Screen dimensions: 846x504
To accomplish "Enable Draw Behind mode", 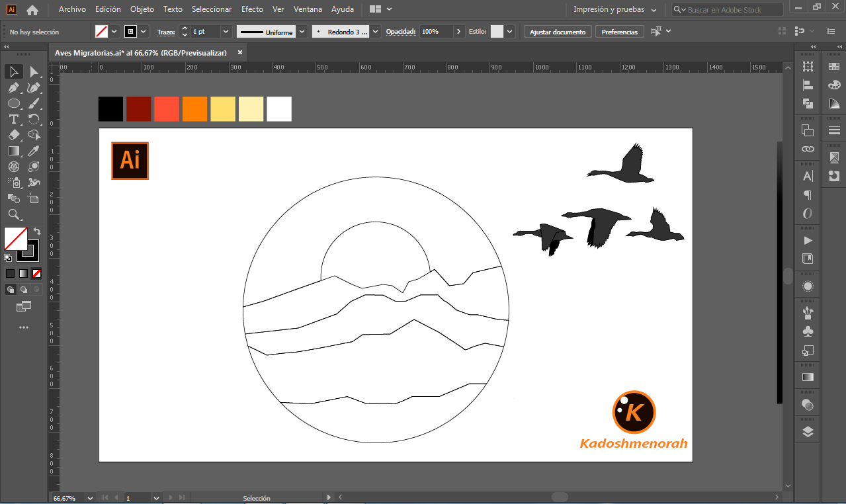I will (24, 290).
